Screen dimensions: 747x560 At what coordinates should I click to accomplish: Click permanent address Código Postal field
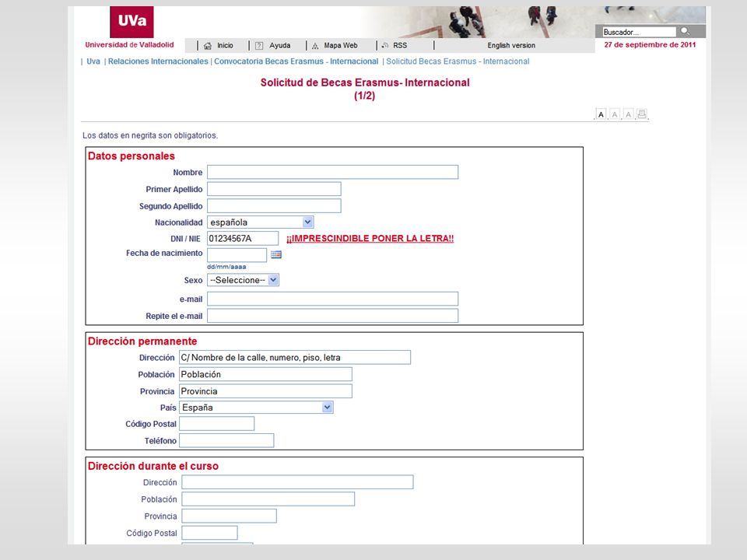[x=217, y=424]
